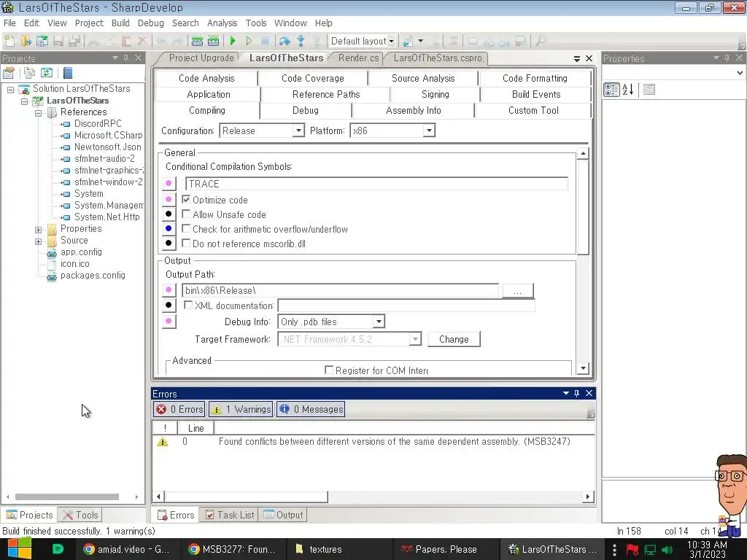Click Categorized view icon in Properties panel
The width and height of the screenshot is (747, 560).
pos(611,90)
